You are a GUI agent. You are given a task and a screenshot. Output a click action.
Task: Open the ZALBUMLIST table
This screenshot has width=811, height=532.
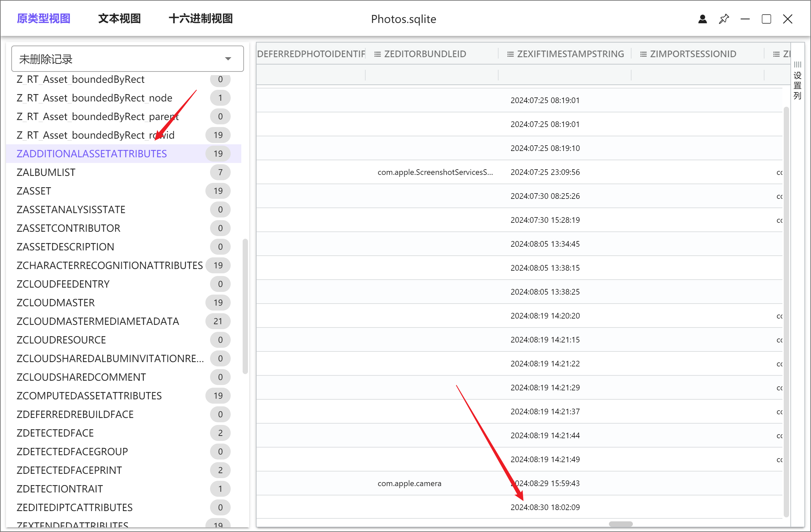(x=46, y=172)
